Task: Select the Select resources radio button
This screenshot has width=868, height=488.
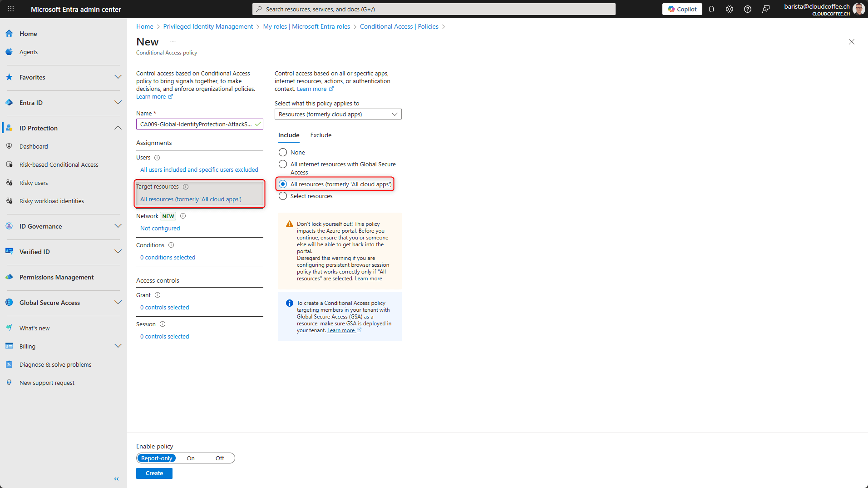Action: (x=283, y=196)
